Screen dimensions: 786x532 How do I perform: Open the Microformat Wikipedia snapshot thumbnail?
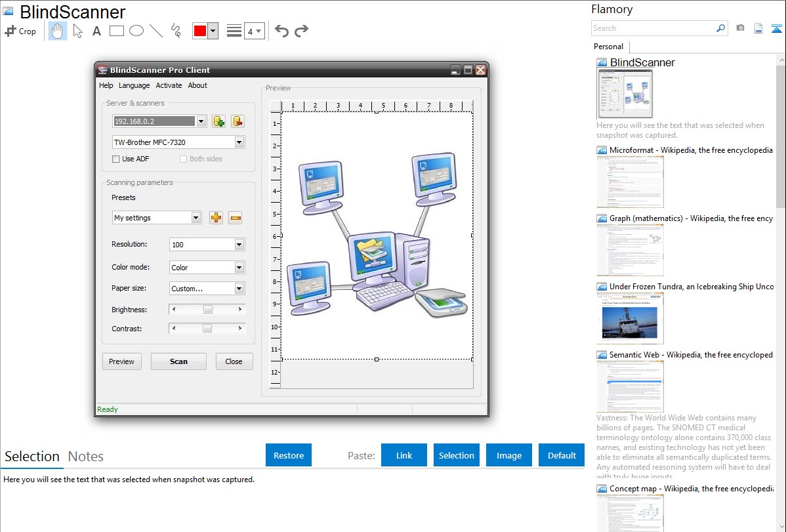click(630, 182)
